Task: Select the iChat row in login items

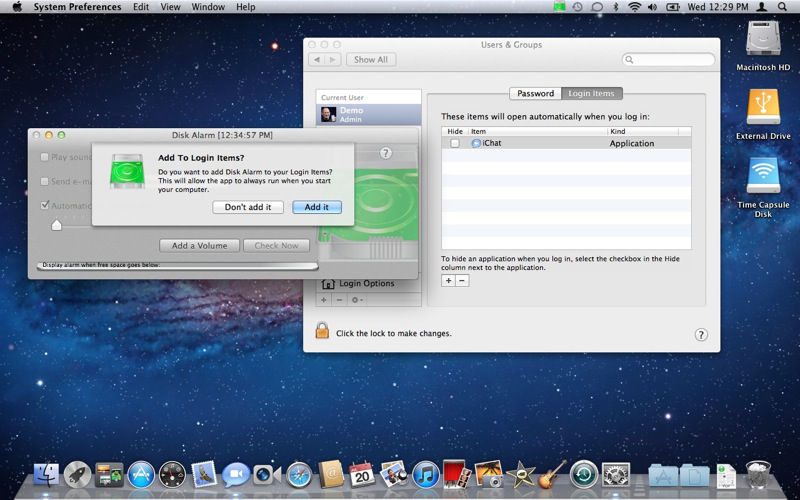Action: pyautogui.click(x=566, y=143)
